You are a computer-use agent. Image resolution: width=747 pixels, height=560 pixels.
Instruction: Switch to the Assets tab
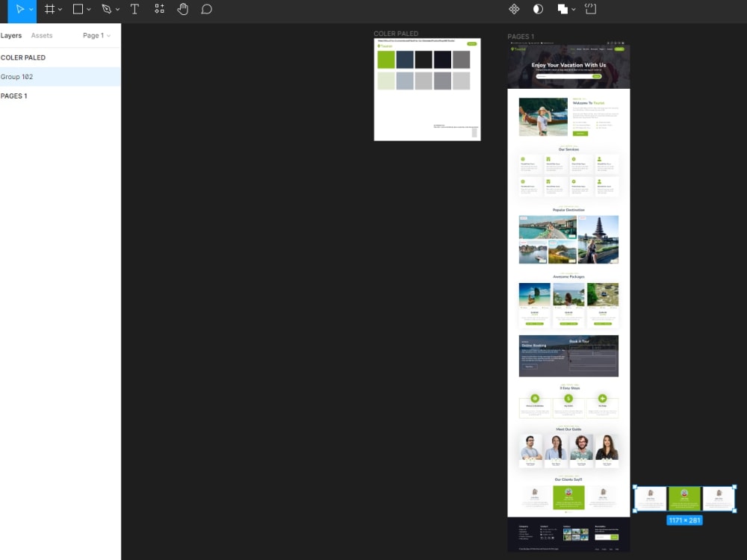tap(41, 36)
